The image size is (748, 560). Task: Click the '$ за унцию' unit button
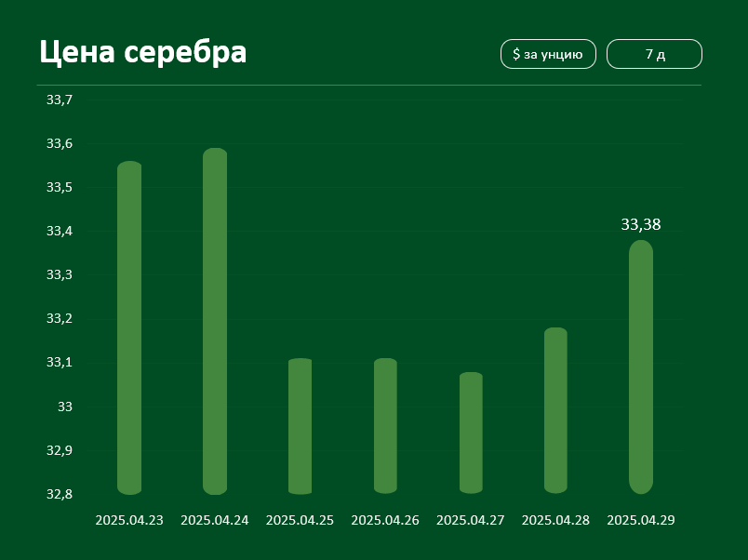point(548,54)
